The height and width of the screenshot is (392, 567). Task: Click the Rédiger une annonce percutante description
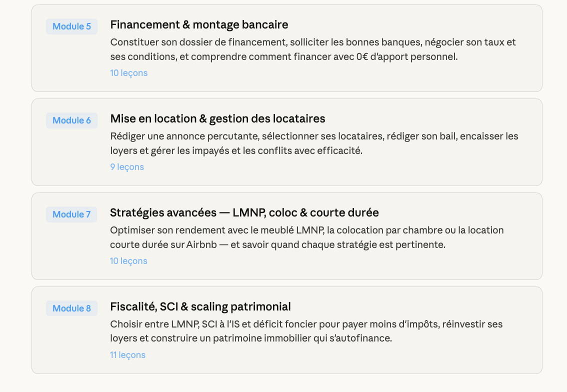click(x=314, y=143)
